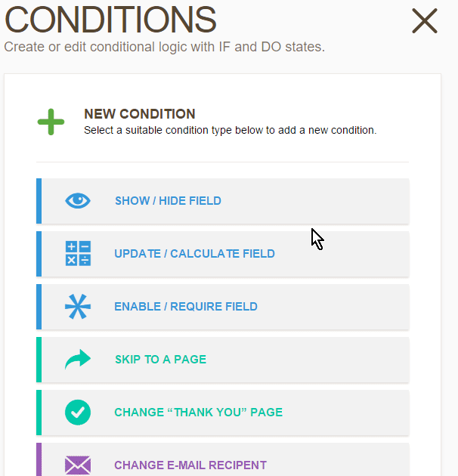Click the CONDITIONS panel title

click(110, 20)
